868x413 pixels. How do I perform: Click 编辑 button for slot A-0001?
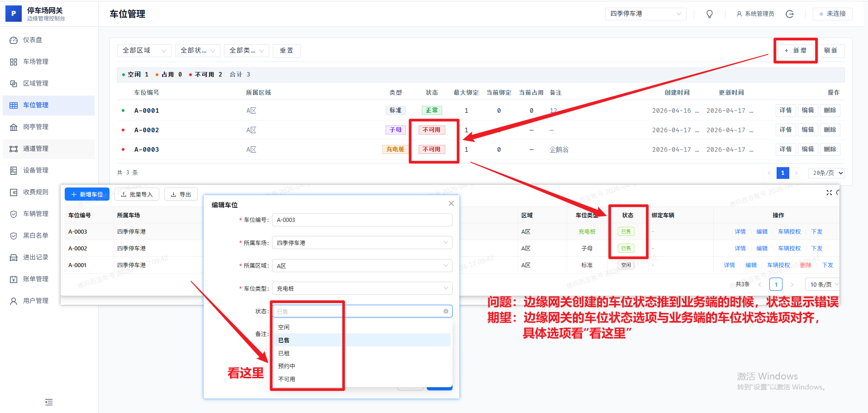click(x=807, y=110)
